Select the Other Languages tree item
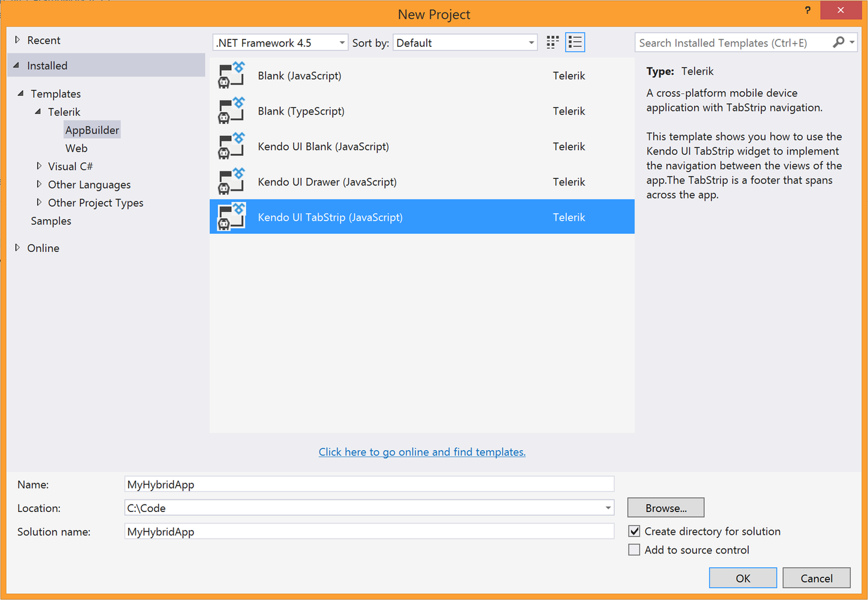 (89, 185)
